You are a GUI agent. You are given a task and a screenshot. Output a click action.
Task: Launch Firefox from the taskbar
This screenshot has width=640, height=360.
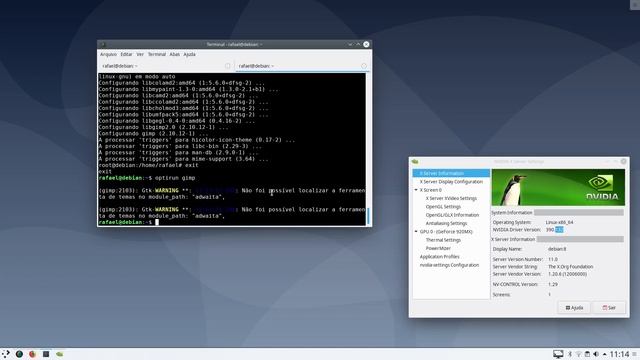[x=32, y=354]
